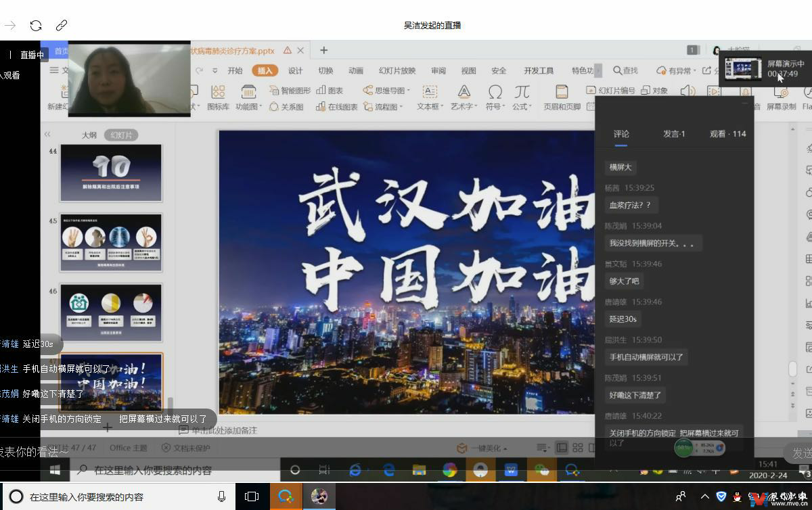
Task: Insert online chart via 在线图表
Action: pyautogui.click(x=336, y=107)
